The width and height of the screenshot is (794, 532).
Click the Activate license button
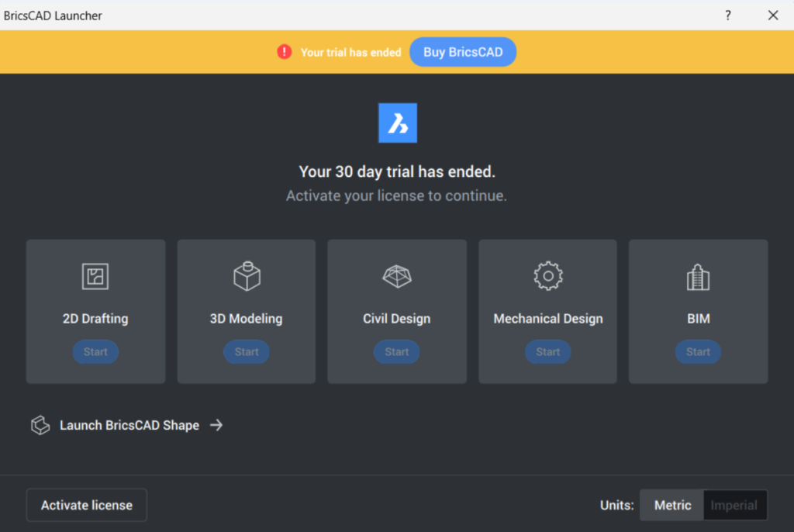(87, 505)
